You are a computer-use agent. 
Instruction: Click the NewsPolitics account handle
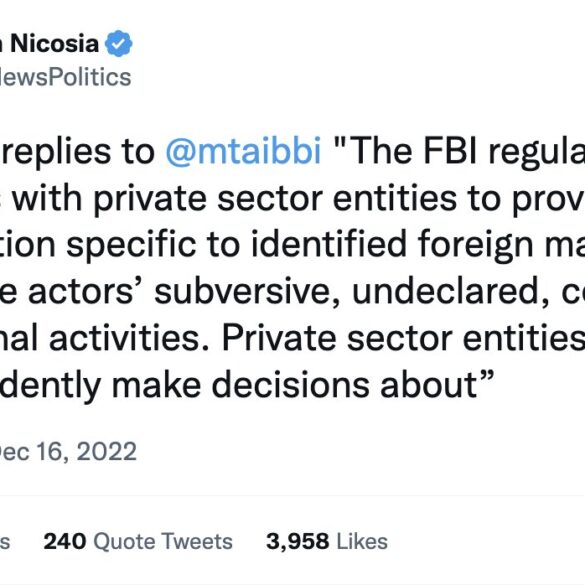pyautogui.click(x=65, y=77)
